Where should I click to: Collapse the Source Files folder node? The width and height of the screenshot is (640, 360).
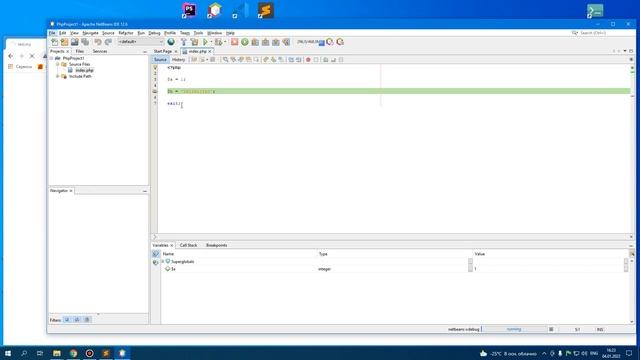point(58,64)
